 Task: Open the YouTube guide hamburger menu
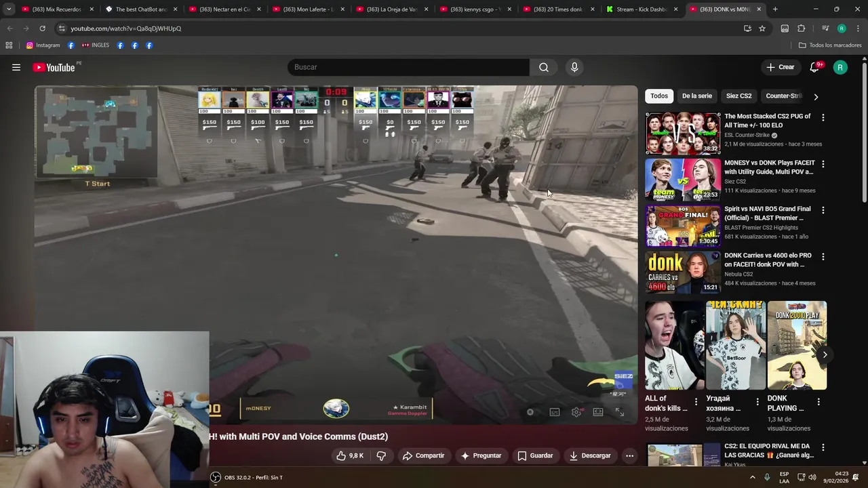click(16, 67)
